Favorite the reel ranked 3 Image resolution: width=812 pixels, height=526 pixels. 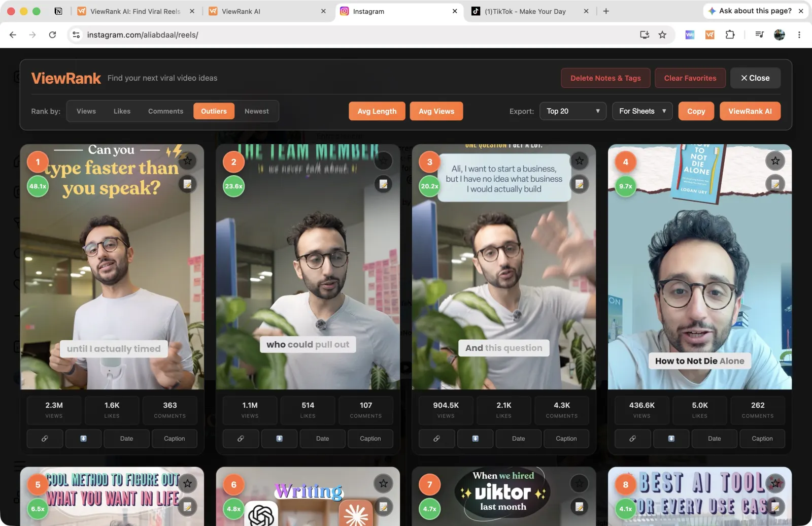pyautogui.click(x=580, y=161)
